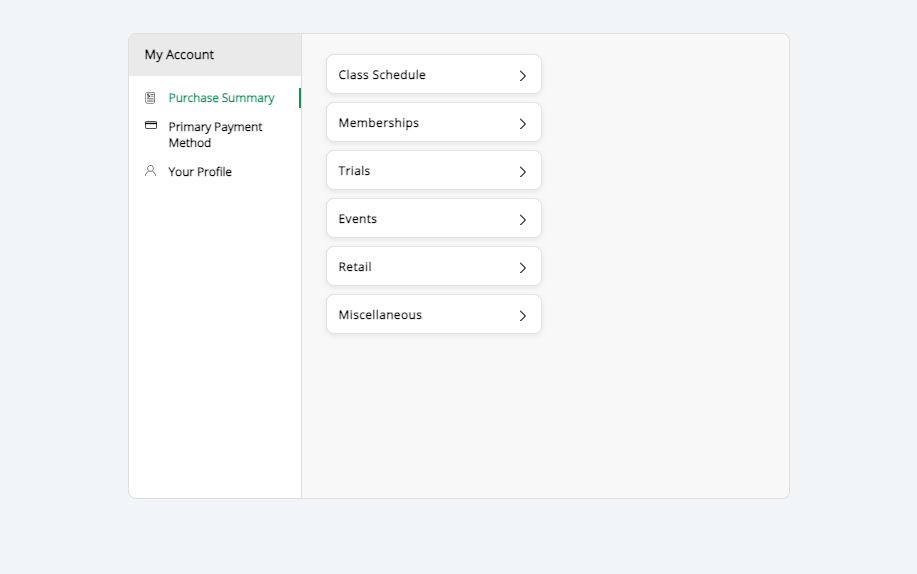The height and width of the screenshot is (574, 917).
Task: Expand the Class Schedule chevron
Action: pos(523,75)
